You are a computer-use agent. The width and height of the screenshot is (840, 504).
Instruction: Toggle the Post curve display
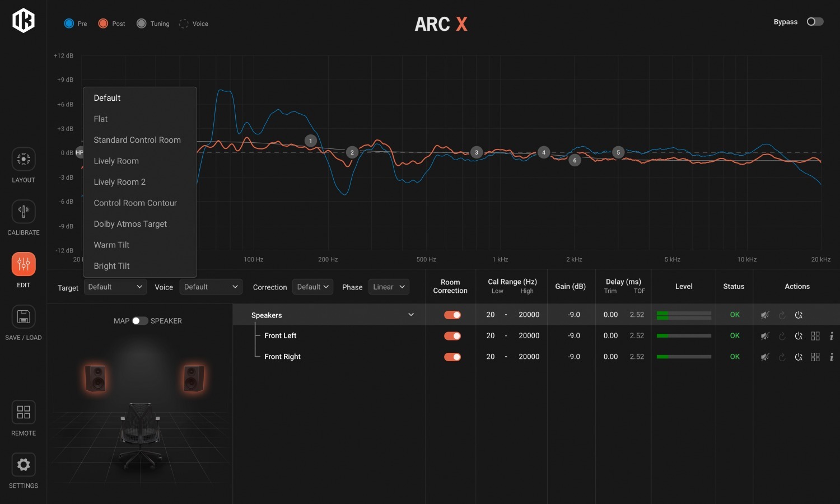pyautogui.click(x=104, y=24)
